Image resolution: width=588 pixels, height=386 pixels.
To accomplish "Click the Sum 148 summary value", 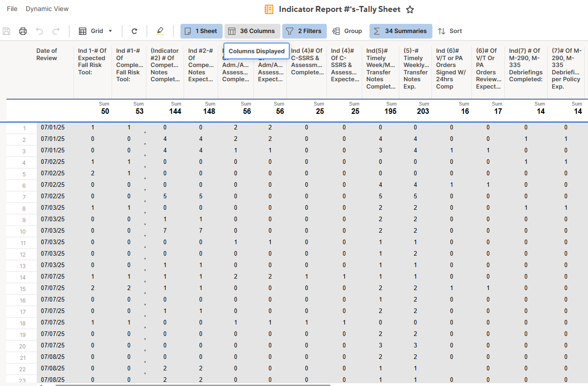I will 209,111.
